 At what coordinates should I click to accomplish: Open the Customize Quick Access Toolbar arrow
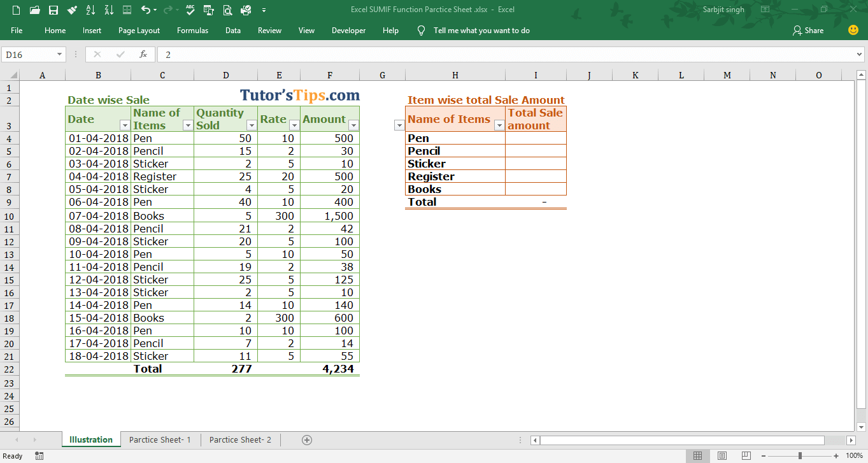[264, 10]
